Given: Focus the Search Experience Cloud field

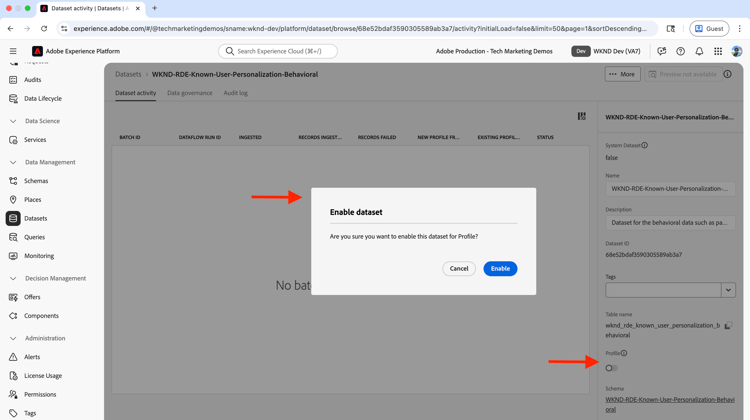Looking at the screenshot, I should [278, 51].
